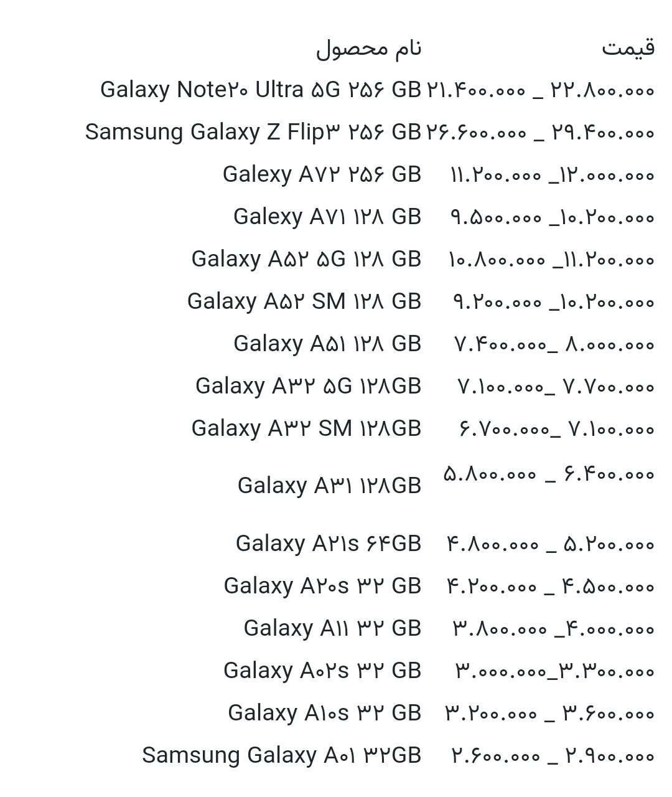Select the Galaxy A21s 64GB product name
The height and width of the screenshot is (797, 672).
coord(329,544)
